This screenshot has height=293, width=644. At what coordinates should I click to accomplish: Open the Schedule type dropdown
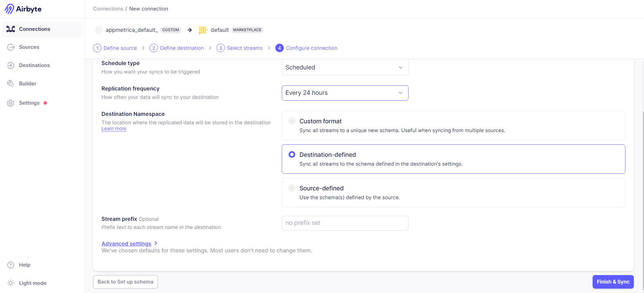click(345, 67)
